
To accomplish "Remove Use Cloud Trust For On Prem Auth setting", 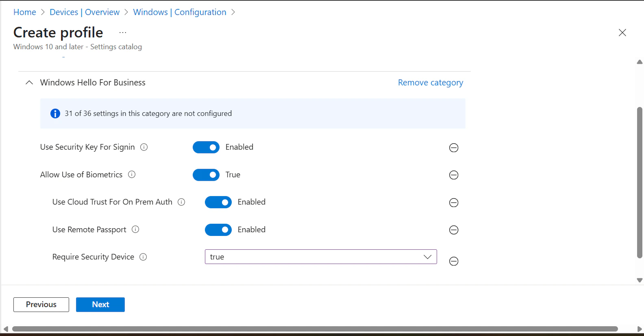I will tap(454, 203).
